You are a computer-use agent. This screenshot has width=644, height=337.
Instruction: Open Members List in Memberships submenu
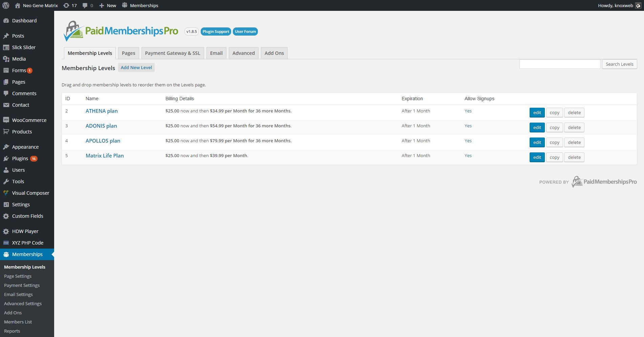click(18, 322)
